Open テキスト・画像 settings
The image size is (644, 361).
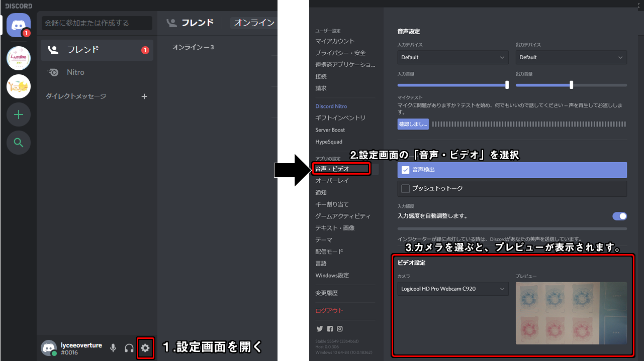(x=335, y=228)
